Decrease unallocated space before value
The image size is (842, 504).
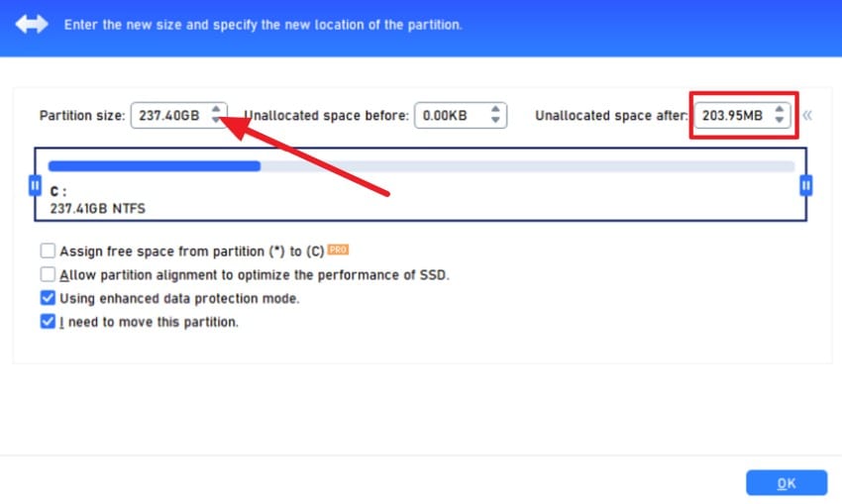pyautogui.click(x=496, y=121)
